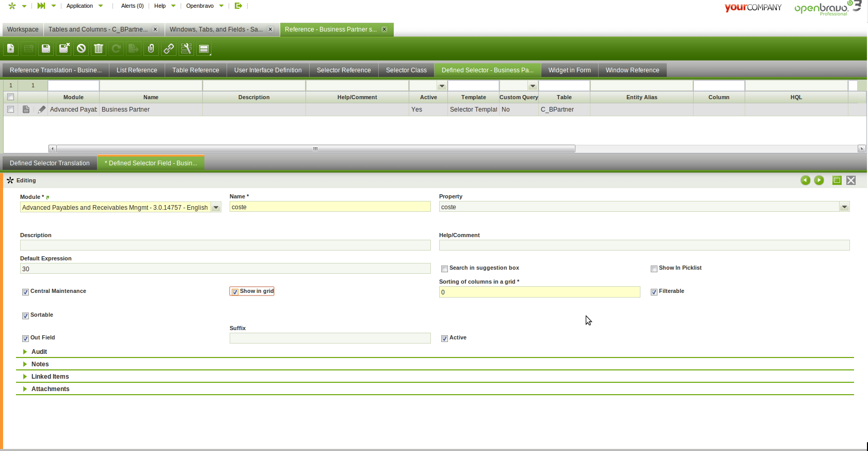Open the Property dropdown list
The image size is (868, 451).
844,207
